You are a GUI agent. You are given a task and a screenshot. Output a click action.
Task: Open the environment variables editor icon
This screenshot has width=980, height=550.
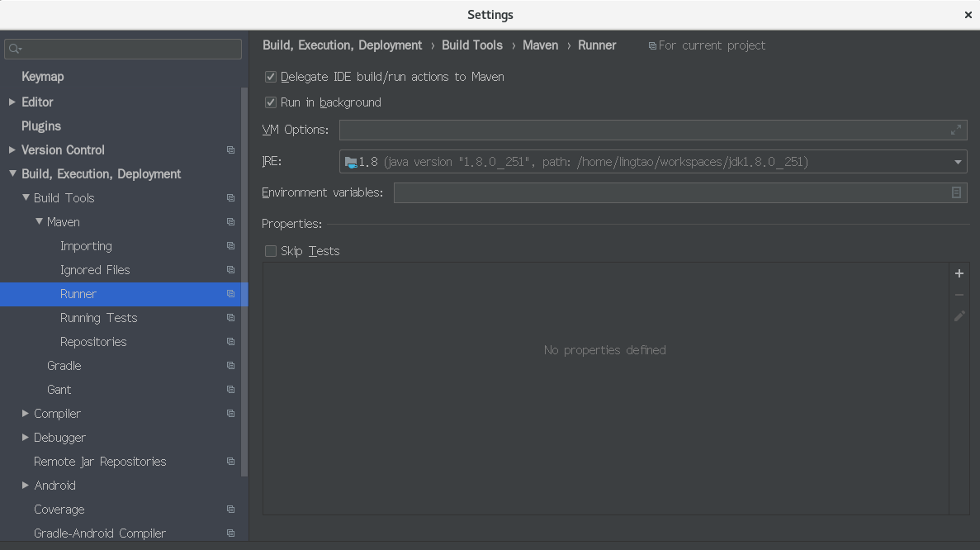(955, 192)
